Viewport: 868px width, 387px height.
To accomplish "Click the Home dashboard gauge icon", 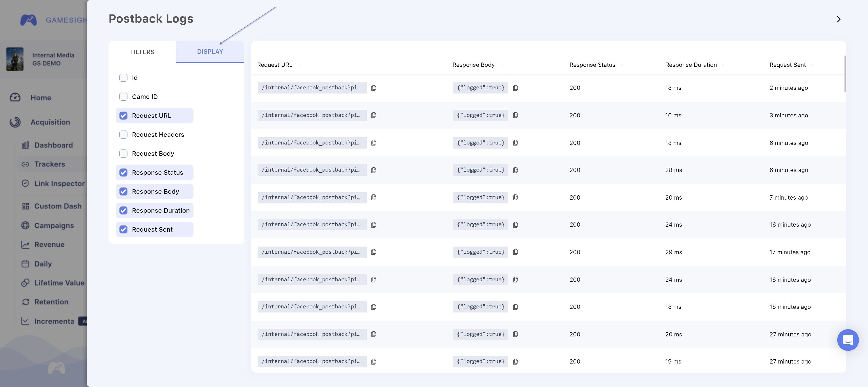I will click(15, 98).
